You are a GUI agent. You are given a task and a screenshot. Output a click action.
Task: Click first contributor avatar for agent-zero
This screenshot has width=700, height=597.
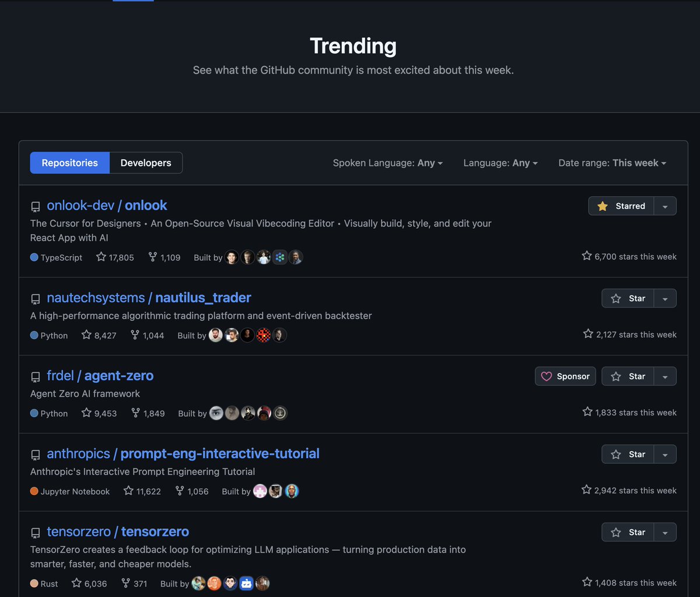[216, 413]
